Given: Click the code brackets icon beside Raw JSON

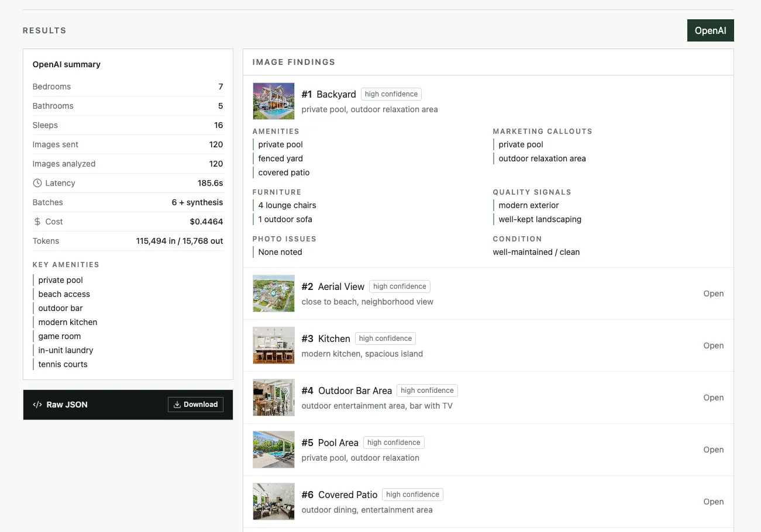Looking at the screenshot, I should [37, 405].
